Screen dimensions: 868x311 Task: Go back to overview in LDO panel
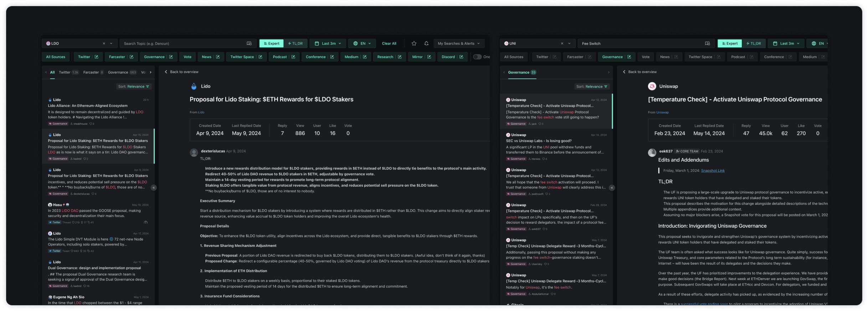(x=181, y=72)
